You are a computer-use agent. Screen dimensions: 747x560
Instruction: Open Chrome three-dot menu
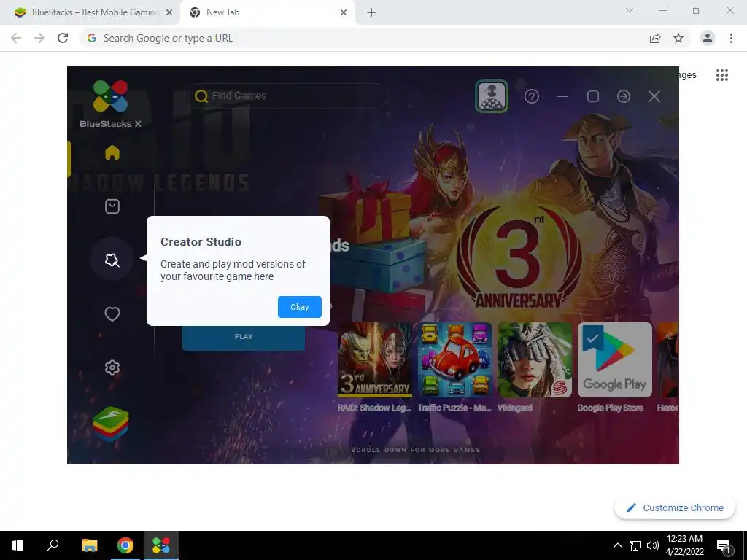(x=731, y=38)
